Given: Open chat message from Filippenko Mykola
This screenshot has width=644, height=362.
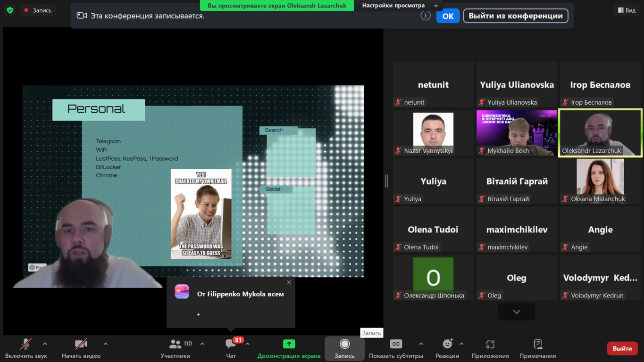Looking at the screenshot, I should point(231,302).
